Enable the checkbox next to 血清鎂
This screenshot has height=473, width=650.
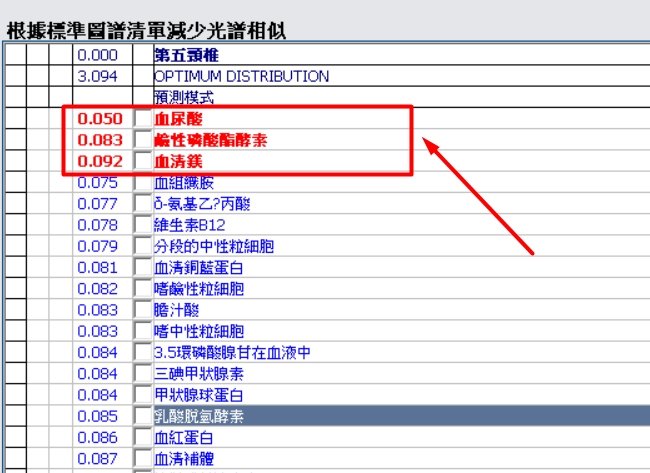pyautogui.click(x=143, y=161)
